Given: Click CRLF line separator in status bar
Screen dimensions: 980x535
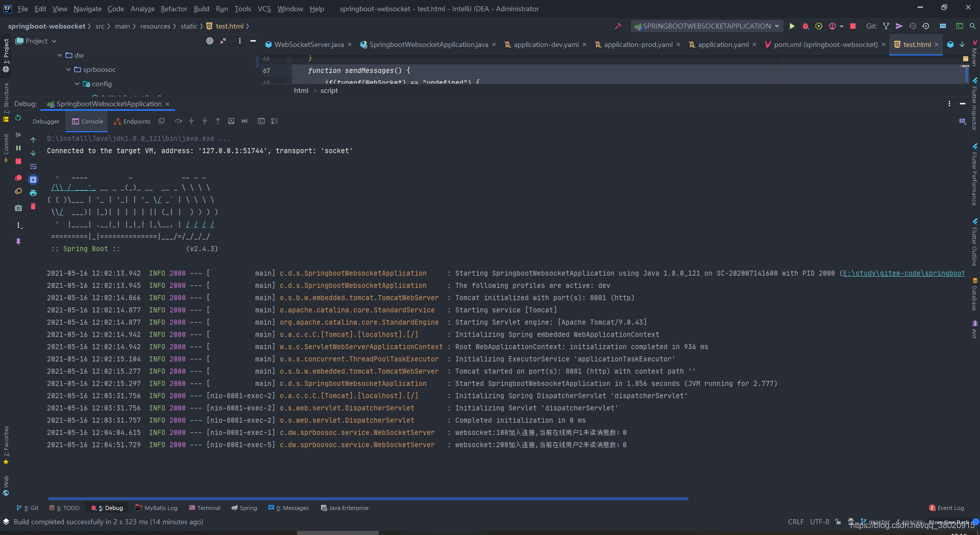Looking at the screenshot, I should [x=796, y=522].
